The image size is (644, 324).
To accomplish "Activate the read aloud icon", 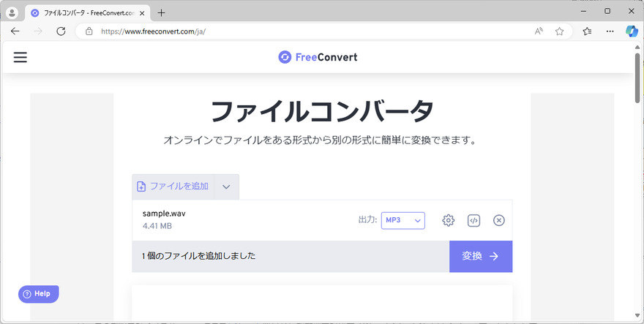I will (x=539, y=31).
